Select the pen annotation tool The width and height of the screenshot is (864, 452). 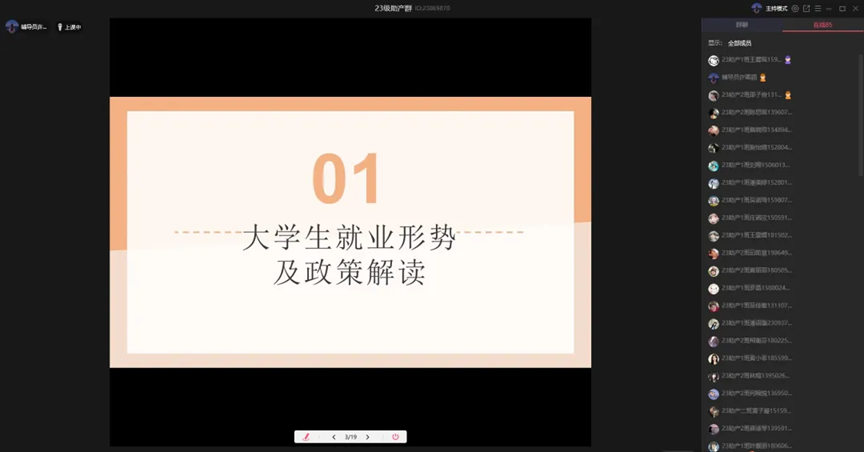[307, 437]
